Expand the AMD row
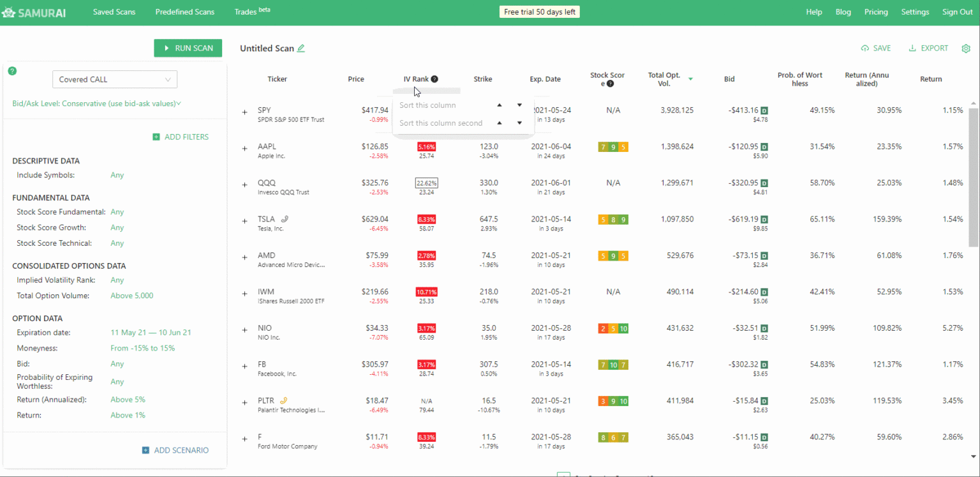This screenshot has width=980, height=477. point(244,257)
